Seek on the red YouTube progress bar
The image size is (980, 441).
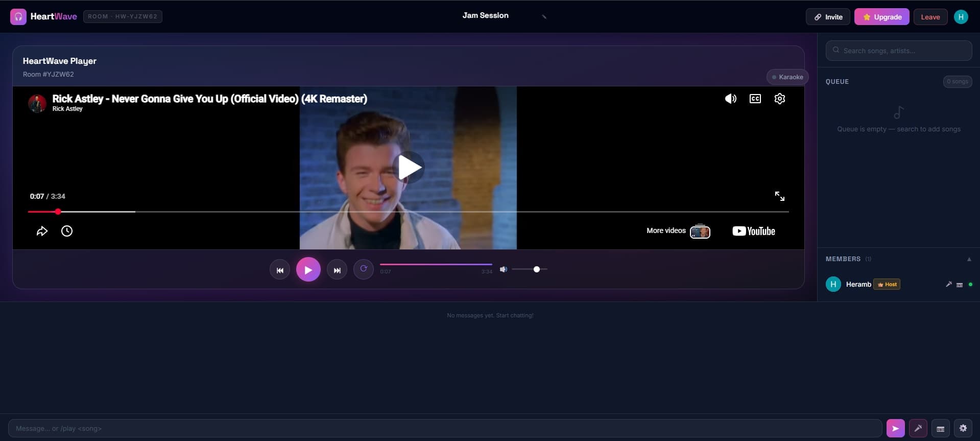[x=409, y=212]
